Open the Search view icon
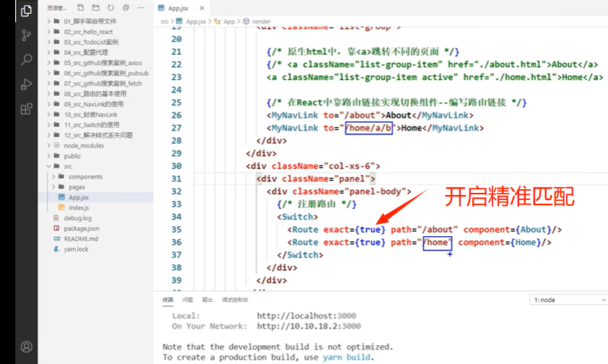 [x=27, y=59]
